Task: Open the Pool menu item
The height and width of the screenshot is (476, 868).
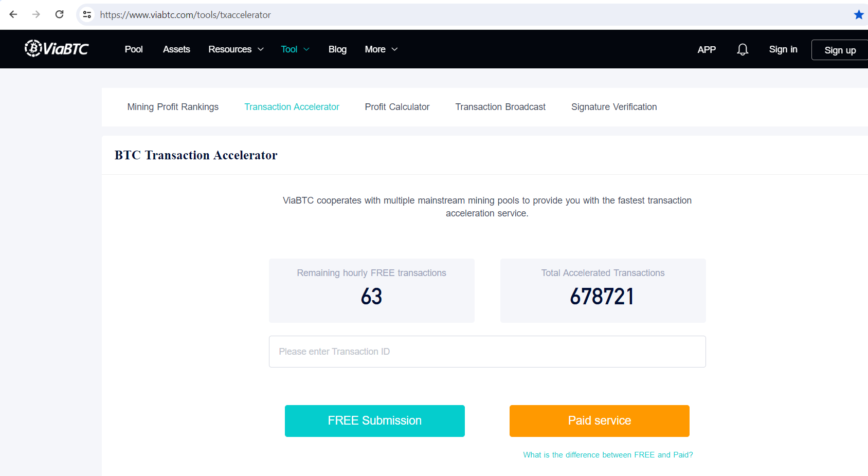Action: [134, 49]
